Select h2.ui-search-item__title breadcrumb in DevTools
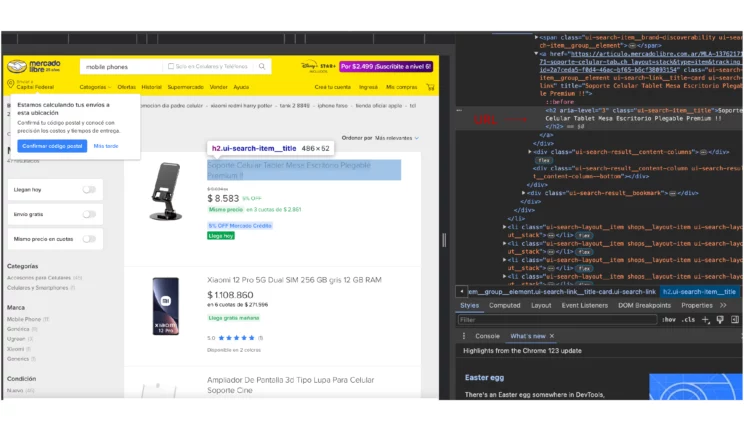744x425 pixels. pos(699,292)
